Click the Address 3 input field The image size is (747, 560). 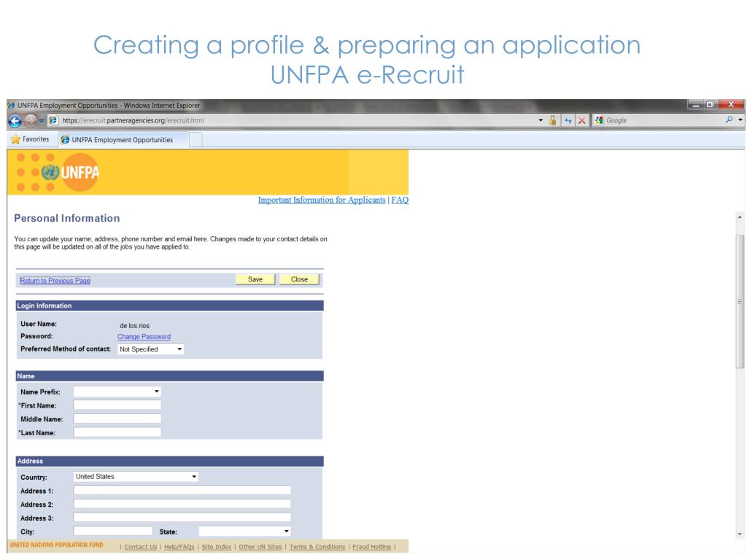182,518
